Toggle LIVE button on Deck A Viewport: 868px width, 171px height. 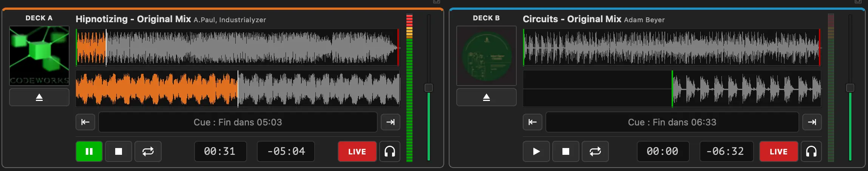pyautogui.click(x=357, y=151)
